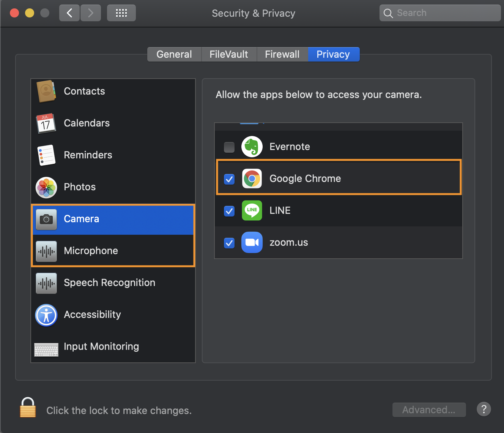The width and height of the screenshot is (504, 433).
Task: Uncheck LINE camera access checkbox
Action: 229,211
